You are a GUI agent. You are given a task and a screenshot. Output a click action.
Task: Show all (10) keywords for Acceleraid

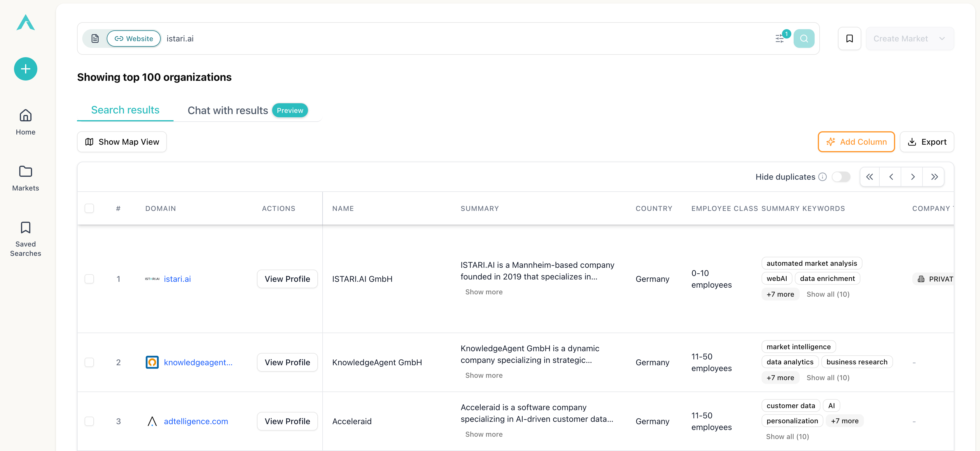(x=787, y=436)
